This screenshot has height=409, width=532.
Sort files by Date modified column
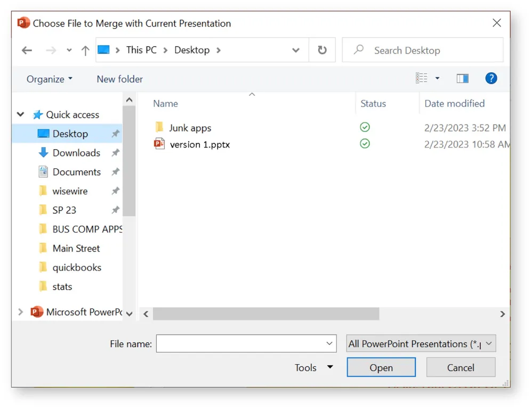tap(454, 103)
